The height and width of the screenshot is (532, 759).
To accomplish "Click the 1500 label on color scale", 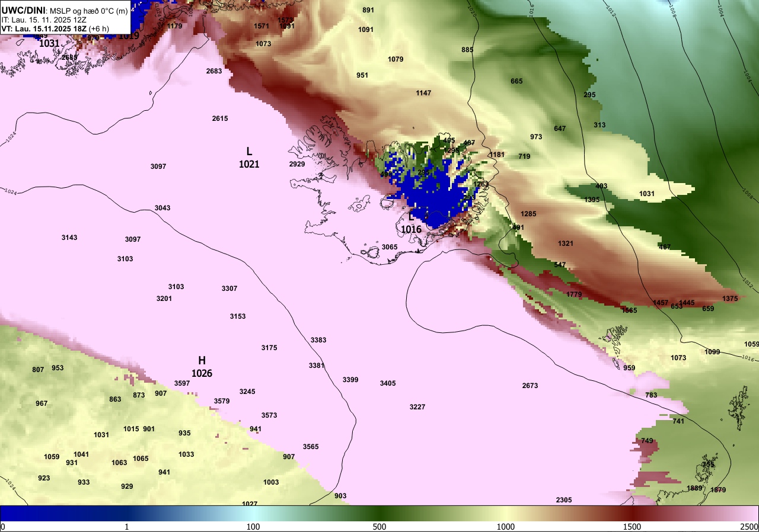I will pos(632,527).
